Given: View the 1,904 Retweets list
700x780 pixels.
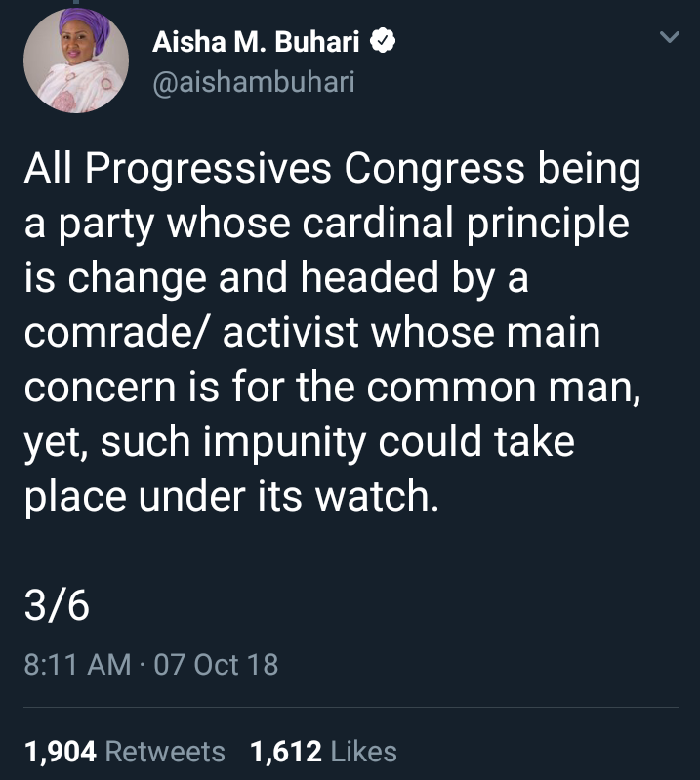Looking at the screenshot, I should pyautogui.click(x=124, y=751).
